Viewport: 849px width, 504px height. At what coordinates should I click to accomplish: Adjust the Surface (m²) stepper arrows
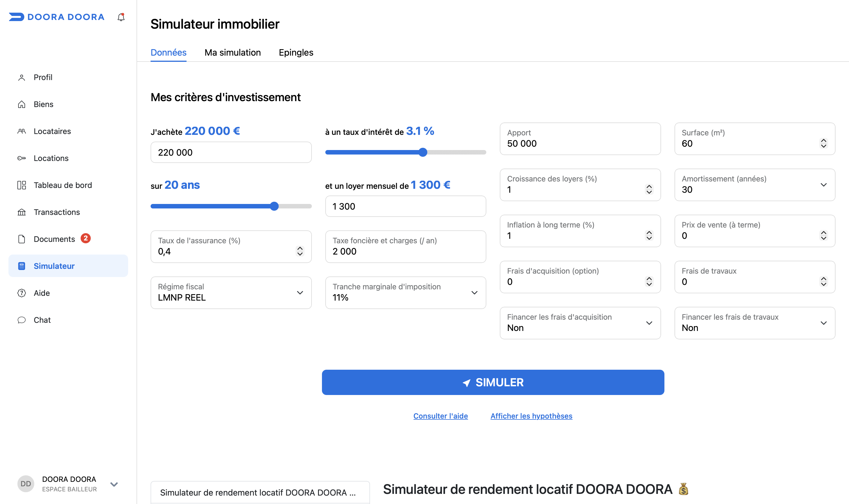[x=823, y=143]
